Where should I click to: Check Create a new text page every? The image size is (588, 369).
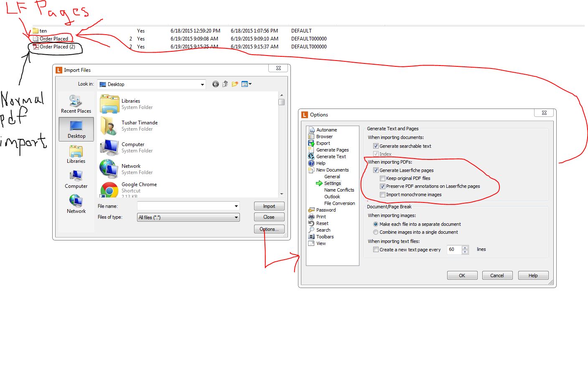click(x=376, y=250)
